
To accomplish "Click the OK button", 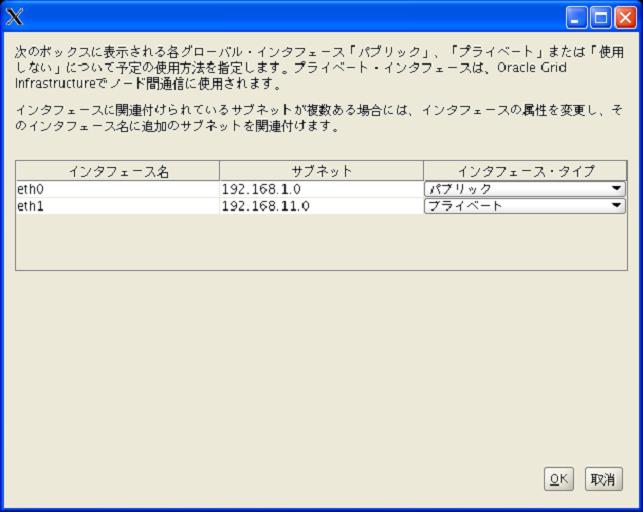I will (559, 479).
